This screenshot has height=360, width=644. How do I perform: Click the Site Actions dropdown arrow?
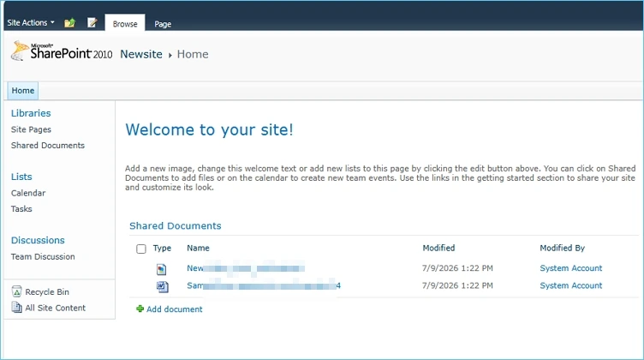pyautogui.click(x=52, y=22)
